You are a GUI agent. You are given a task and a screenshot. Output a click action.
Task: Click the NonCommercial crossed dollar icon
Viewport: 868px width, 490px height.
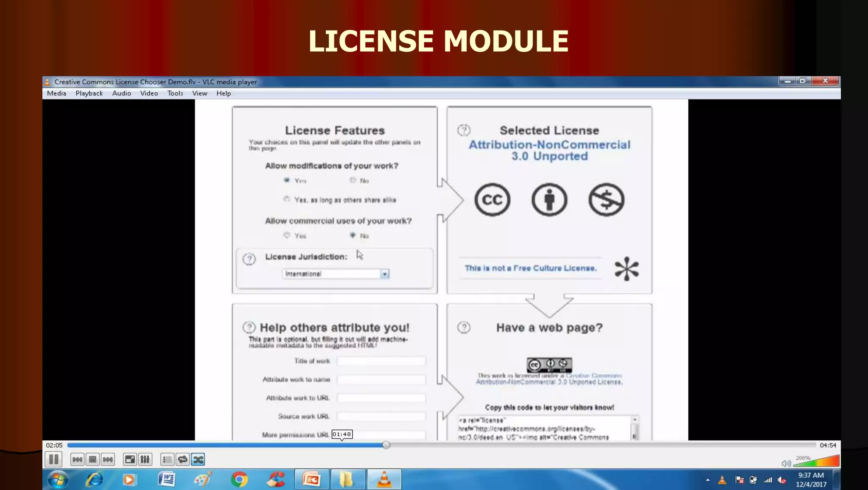606,199
